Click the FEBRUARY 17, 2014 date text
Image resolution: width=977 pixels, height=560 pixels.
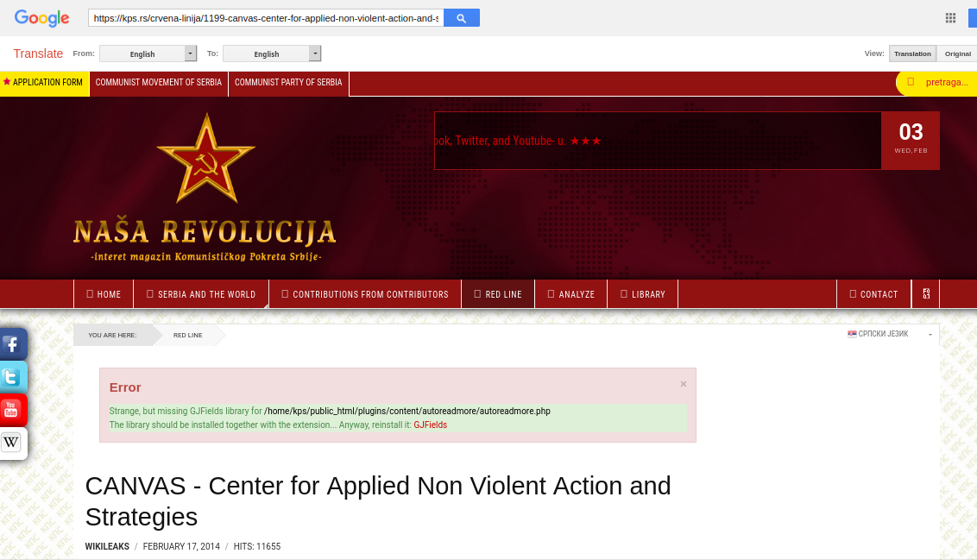point(181,546)
